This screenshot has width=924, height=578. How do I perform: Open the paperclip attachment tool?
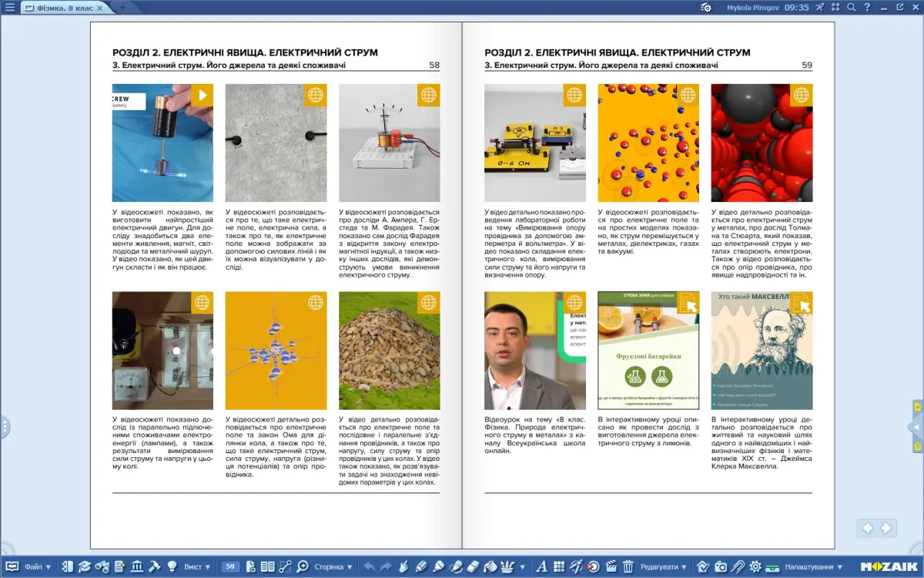click(738, 566)
